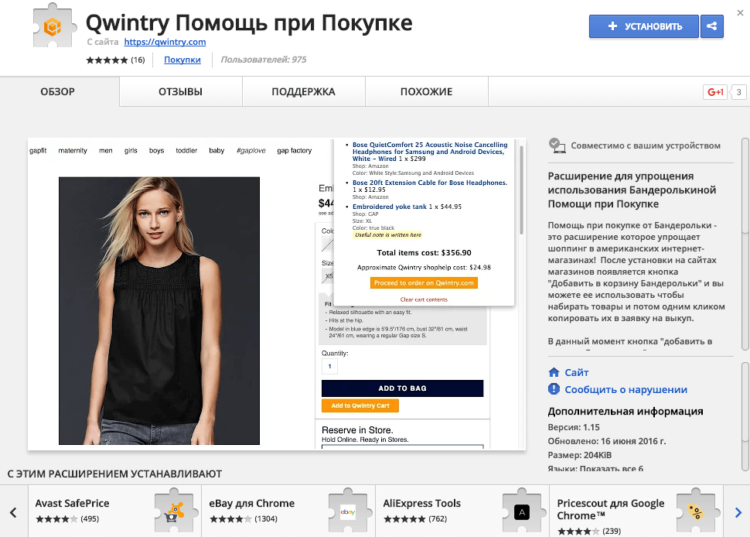Click the five-star rating in header
The width and height of the screenshot is (750, 537).
107,60
